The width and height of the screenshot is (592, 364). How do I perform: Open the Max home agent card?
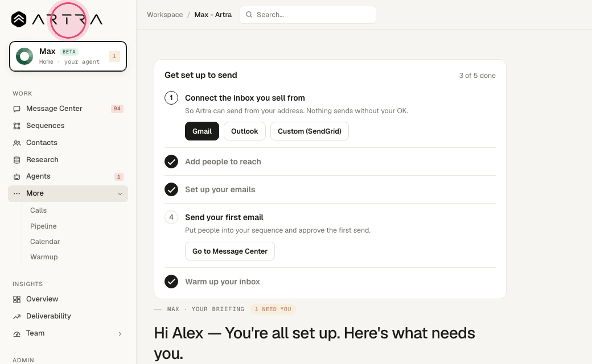click(68, 56)
